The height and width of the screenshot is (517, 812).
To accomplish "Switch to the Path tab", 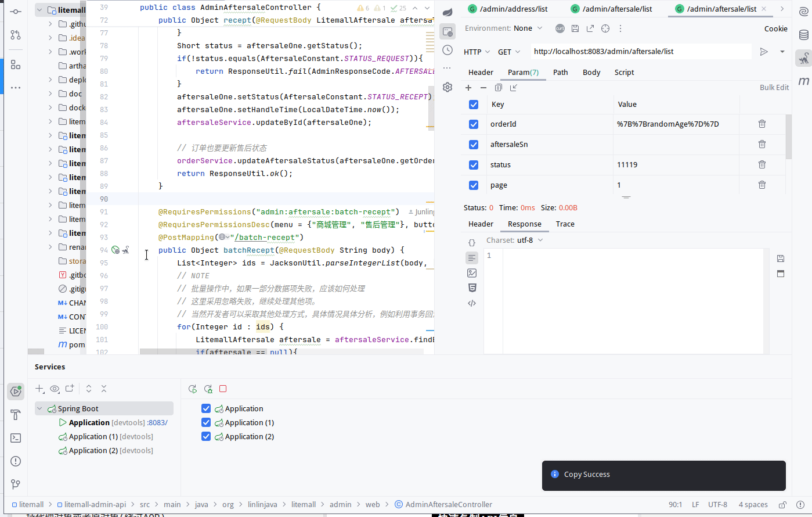I will point(561,73).
